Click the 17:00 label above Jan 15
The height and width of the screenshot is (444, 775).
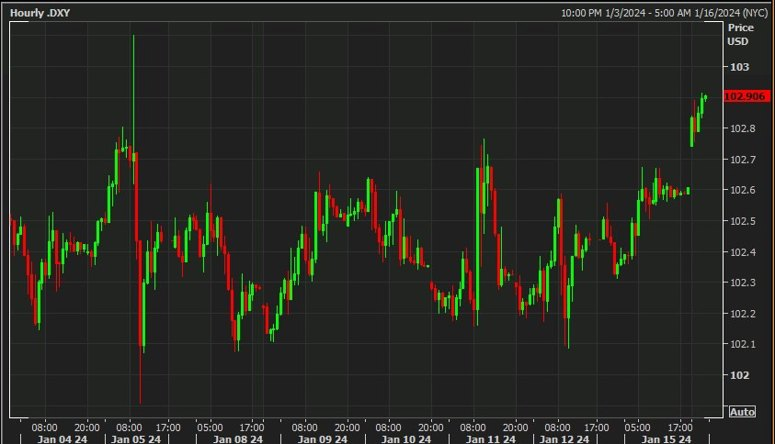tap(680, 427)
